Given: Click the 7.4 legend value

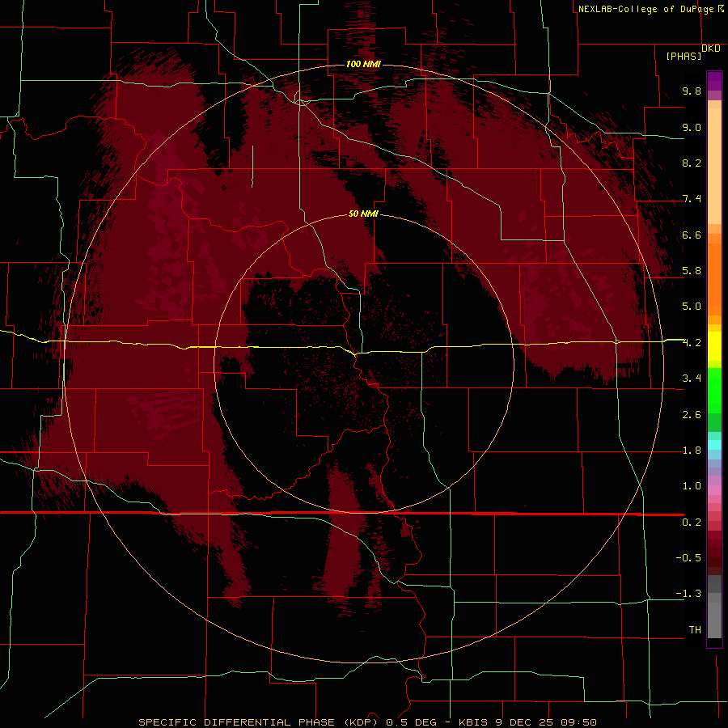Looking at the screenshot, I should (x=692, y=199).
